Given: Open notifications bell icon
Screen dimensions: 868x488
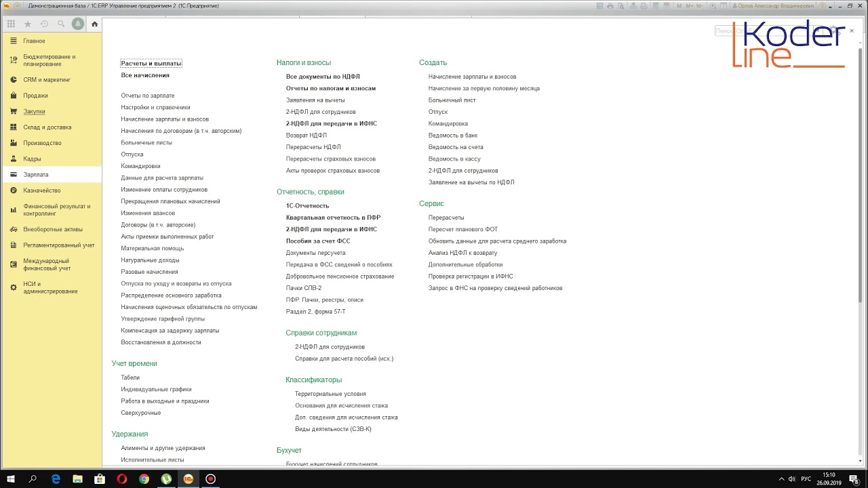Looking at the screenshot, I should [78, 24].
